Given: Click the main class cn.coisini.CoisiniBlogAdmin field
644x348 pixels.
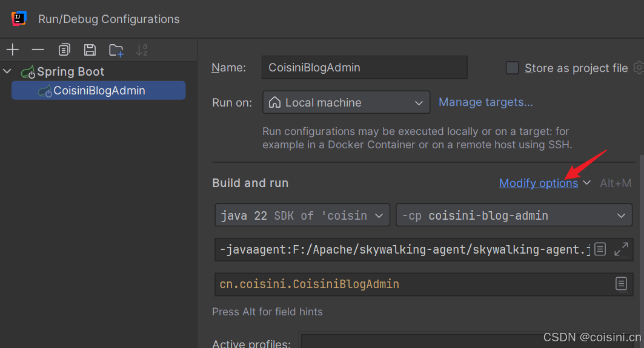Looking at the screenshot, I should tap(412, 284).
